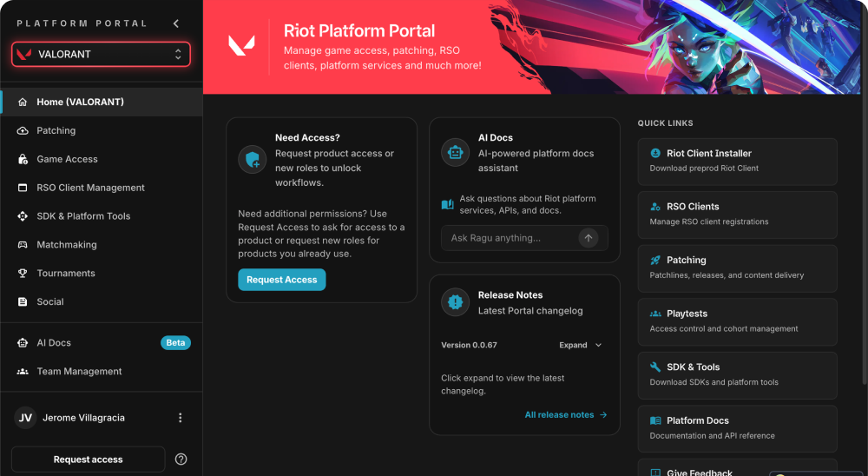868x476 pixels.
Task: Click the RSO Client Management window icon
Action: (23, 188)
